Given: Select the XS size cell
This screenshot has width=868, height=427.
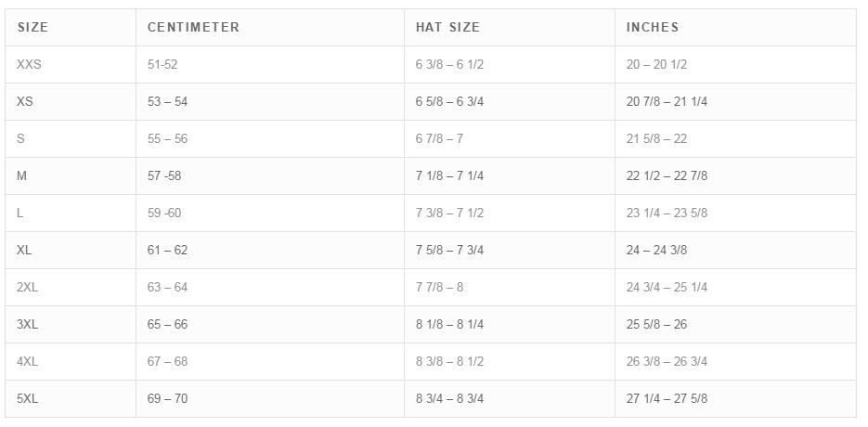Looking at the screenshot, I should pyautogui.click(x=25, y=102).
